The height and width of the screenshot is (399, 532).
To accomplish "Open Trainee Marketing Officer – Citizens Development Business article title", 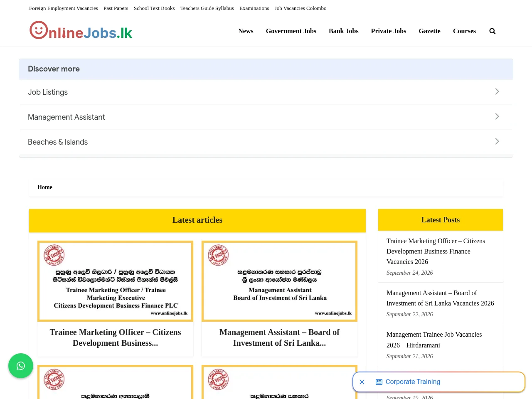I will (115, 337).
